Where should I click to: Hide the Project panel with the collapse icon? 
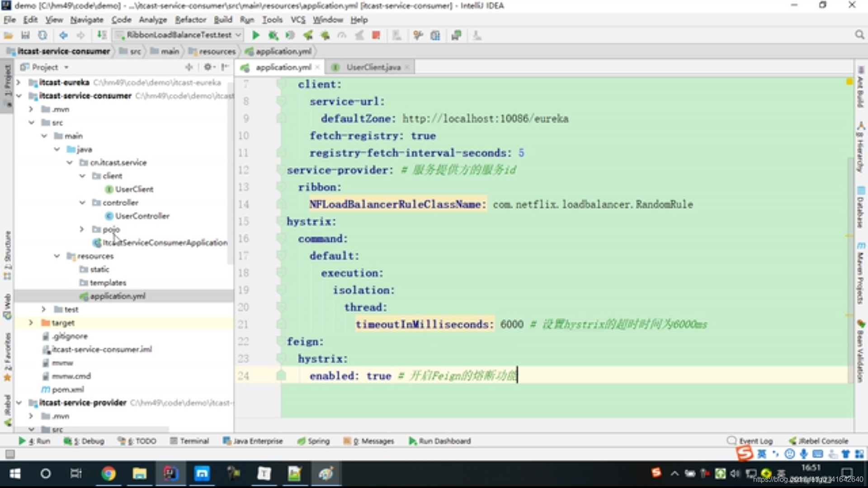pos(225,67)
